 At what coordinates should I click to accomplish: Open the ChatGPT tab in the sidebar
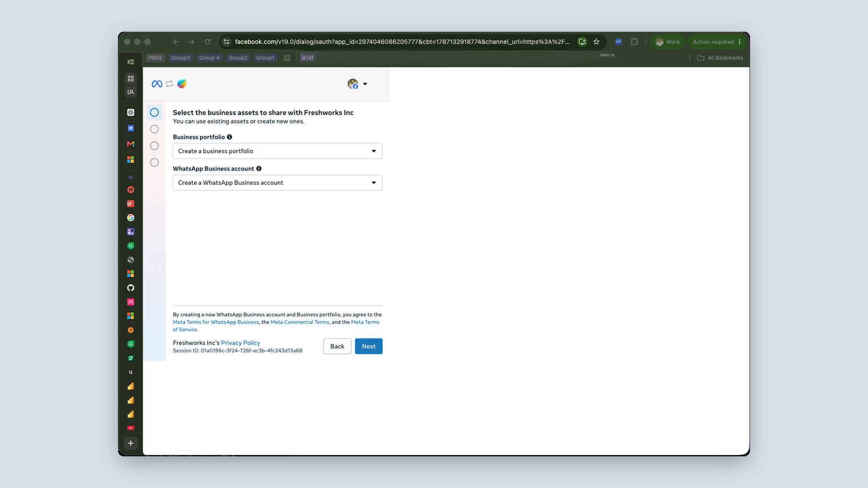pyautogui.click(x=131, y=112)
